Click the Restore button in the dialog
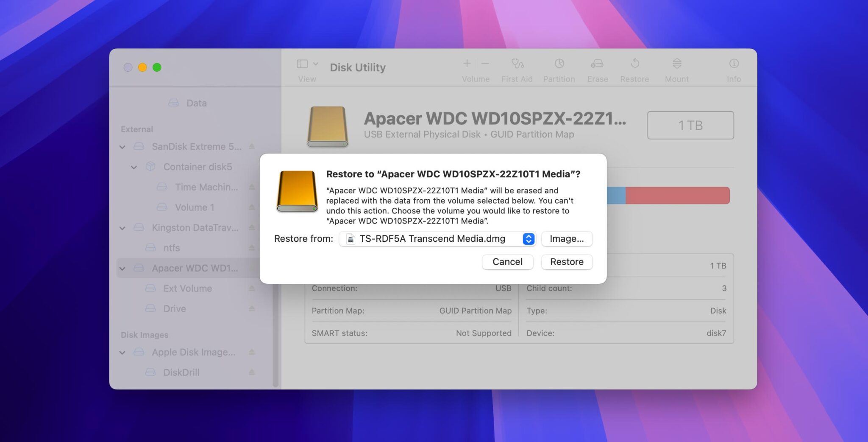 pos(567,262)
